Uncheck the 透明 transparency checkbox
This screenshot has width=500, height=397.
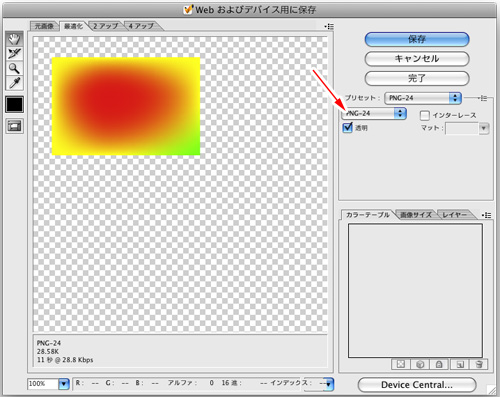(x=347, y=127)
